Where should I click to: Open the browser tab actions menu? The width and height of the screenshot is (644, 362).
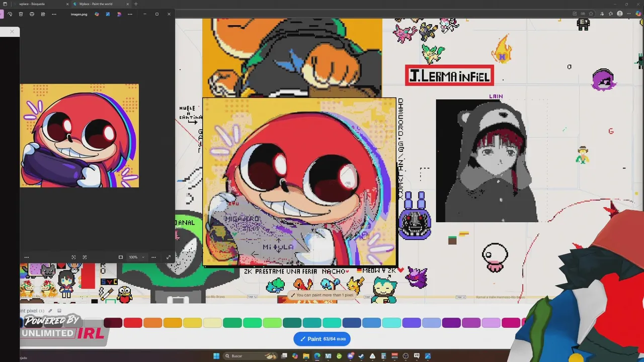coord(5,4)
